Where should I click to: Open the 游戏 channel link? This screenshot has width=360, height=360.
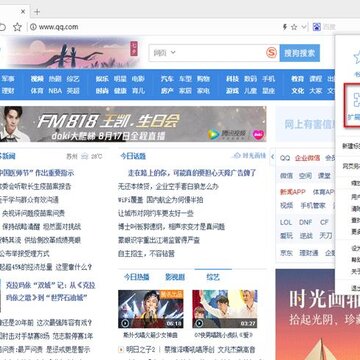(232, 90)
